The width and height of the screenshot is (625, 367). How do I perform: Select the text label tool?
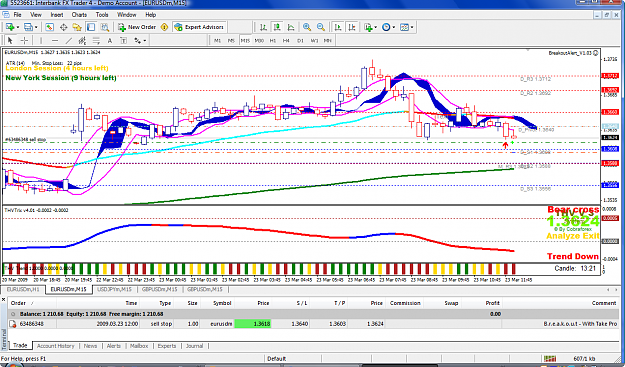[124, 40]
